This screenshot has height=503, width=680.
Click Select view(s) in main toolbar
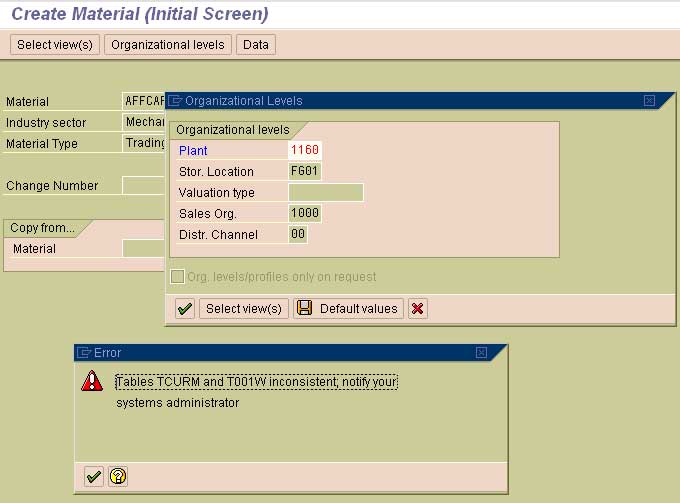click(55, 45)
